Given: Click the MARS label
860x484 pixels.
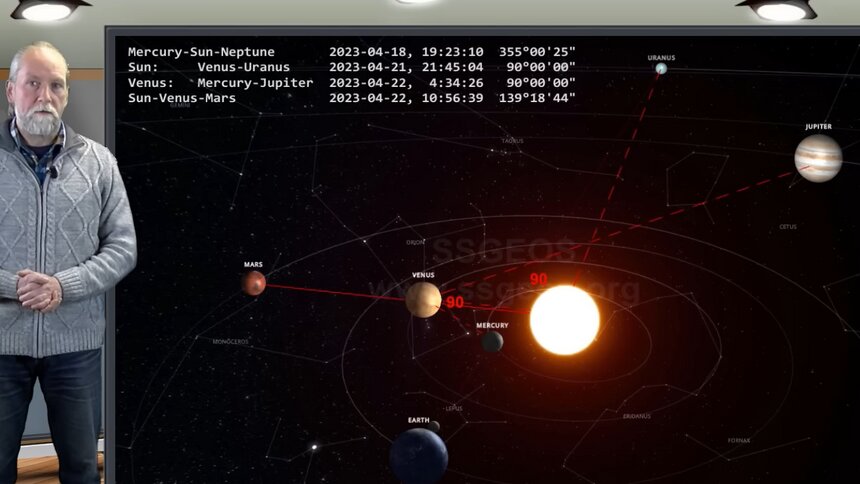Looking at the screenshot, I should click(x=253, y=264).
